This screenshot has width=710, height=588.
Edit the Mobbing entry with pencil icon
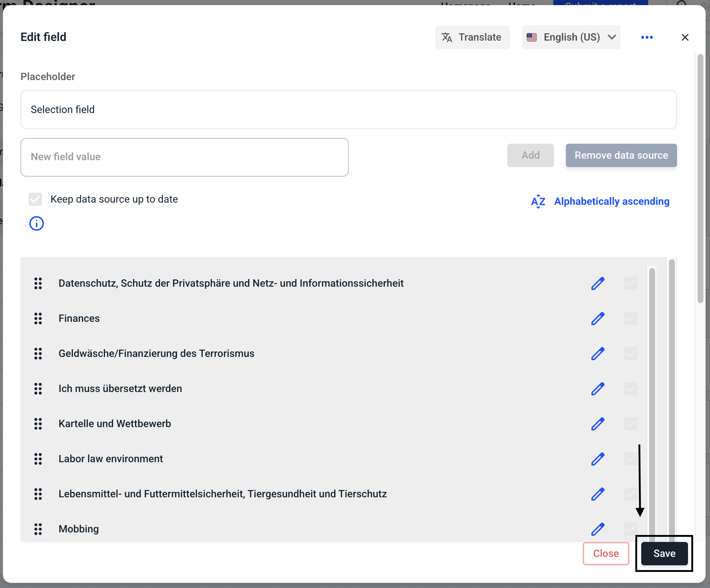598,529
